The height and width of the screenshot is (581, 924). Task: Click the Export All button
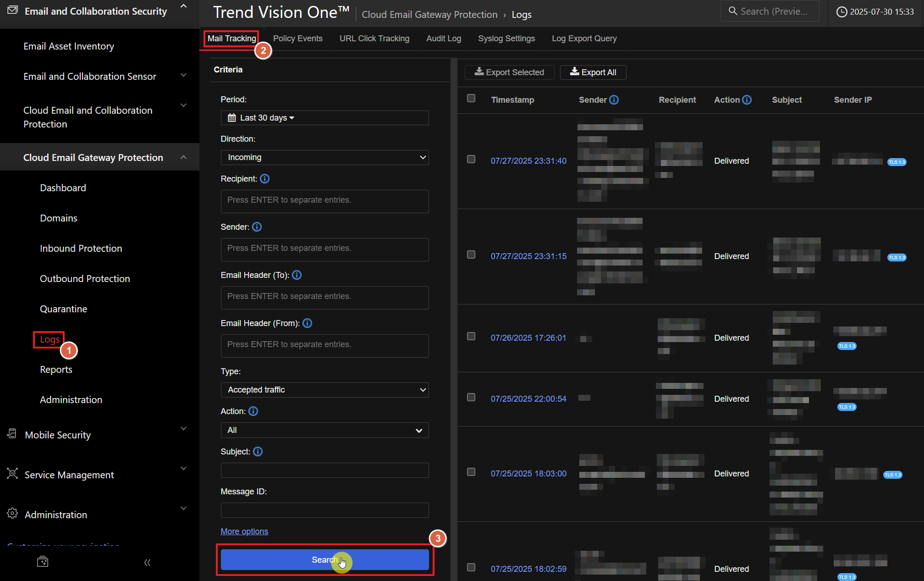coord(593,72)
